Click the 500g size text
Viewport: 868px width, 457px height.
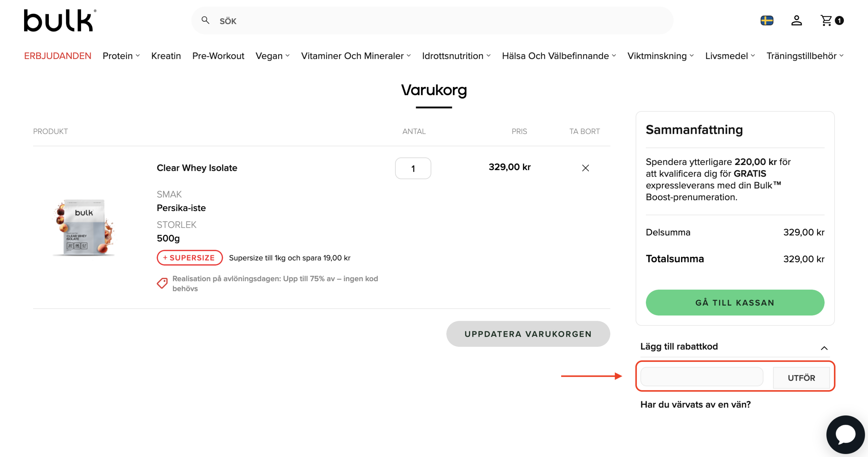(x=168, y=238)
